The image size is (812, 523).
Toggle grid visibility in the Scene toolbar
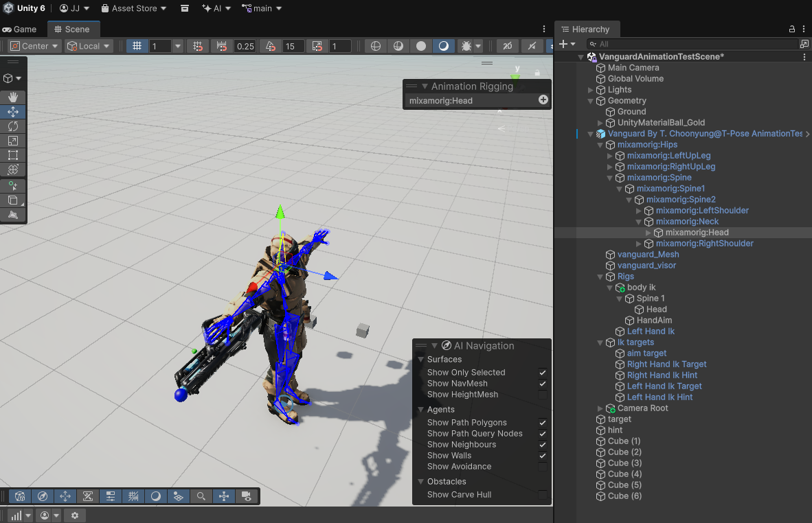pyautogui.click(x=137, y=46)
